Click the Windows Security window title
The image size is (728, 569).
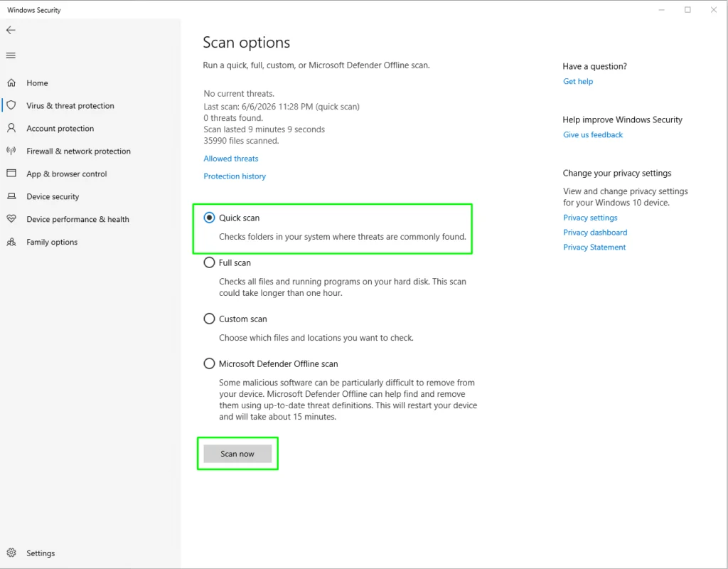(x=34, y=10)
